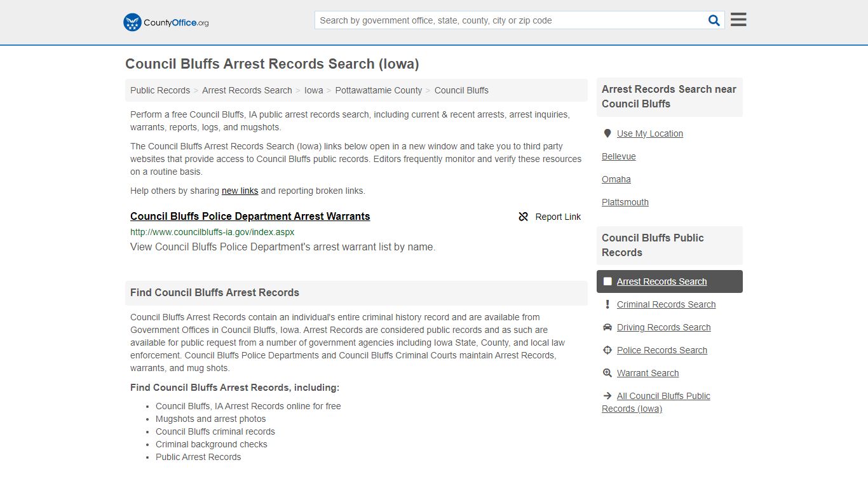Select the Iowa breadcrumb
The image size is (868, 488).
(x=314, y=90)
